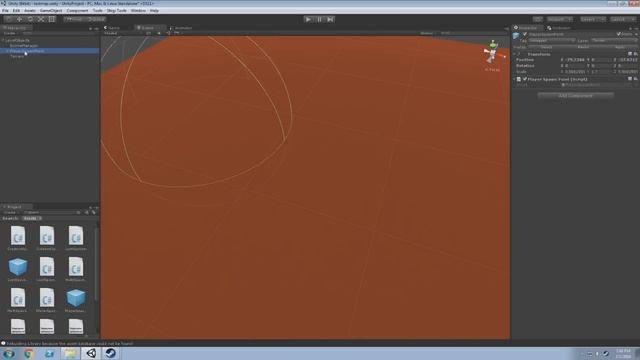The width and height of the screenshot is (640, 360).
Task: Select Terrain in the Hierarchy
Action: click(17, 56)
